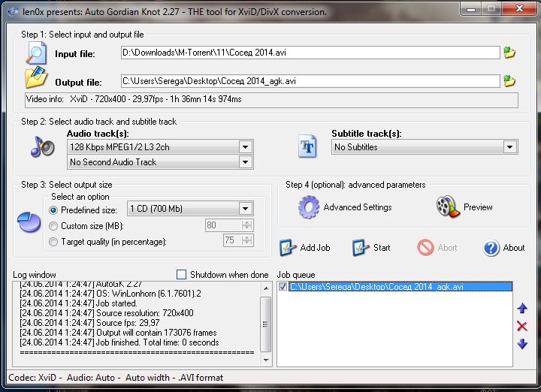This screenshot has height=392, width=541.
Task: Click log line 'Source resolution: 720x400'
Action: pos(107,313)
